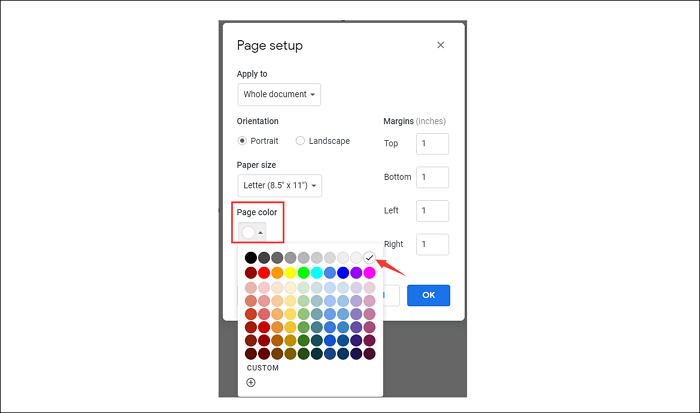Click the blue OK button
Viewport: 700px width, 413px height.
(x=428, y=295)
